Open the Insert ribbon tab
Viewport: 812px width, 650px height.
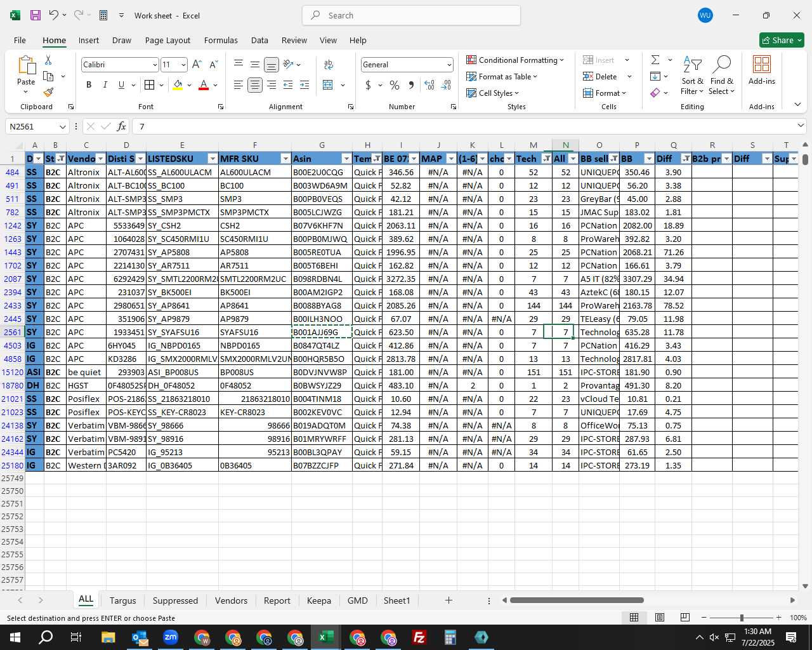pyautogui.click(x=89, y=40)
